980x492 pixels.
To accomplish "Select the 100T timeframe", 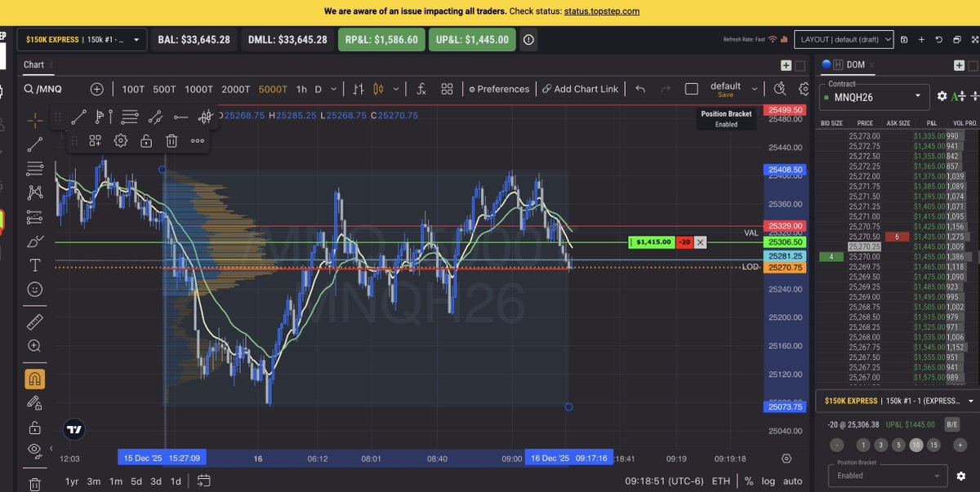I will point(133,89).
